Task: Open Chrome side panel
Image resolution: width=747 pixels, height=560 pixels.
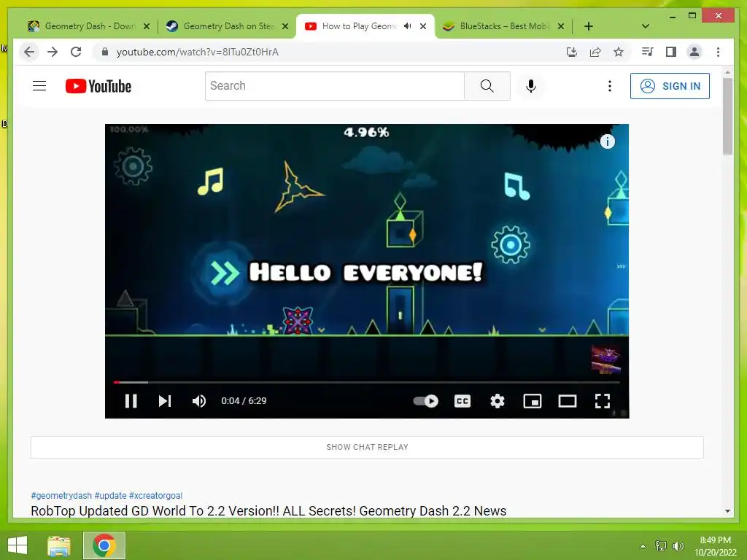Action: click(x=671, y=52)
